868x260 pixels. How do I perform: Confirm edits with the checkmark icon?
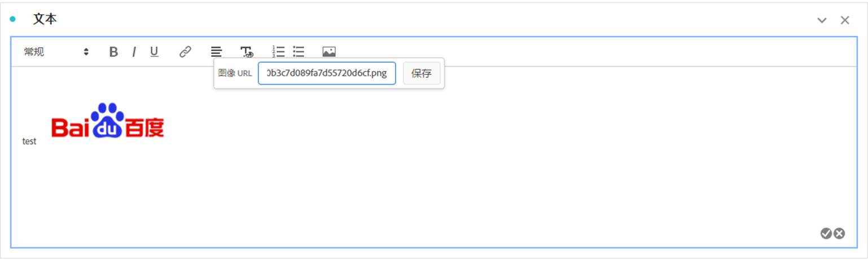pos(826,233)
